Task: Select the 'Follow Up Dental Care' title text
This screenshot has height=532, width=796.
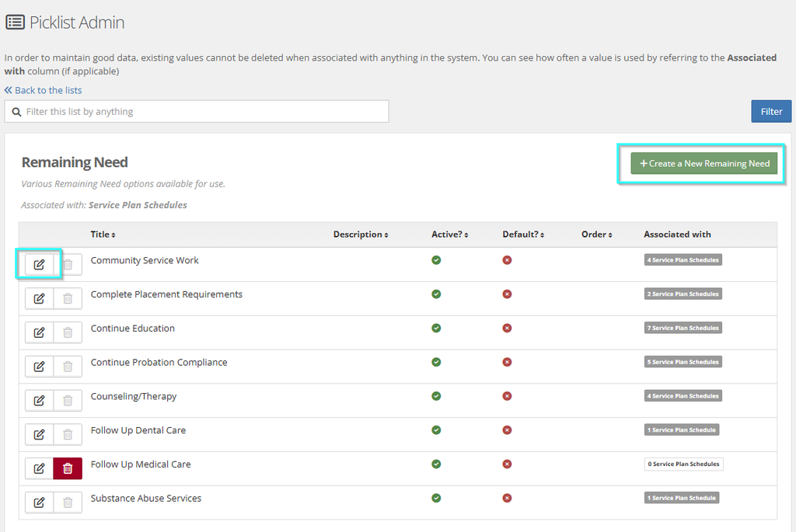Action: pos(138,430)
